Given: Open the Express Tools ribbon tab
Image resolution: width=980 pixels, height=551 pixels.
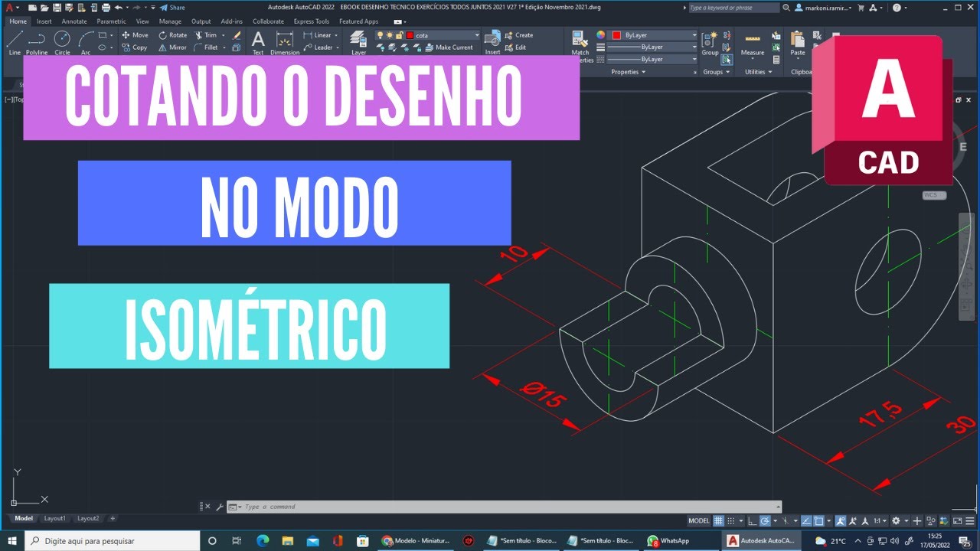Looking at the screenshot, I should coord(312,21).
